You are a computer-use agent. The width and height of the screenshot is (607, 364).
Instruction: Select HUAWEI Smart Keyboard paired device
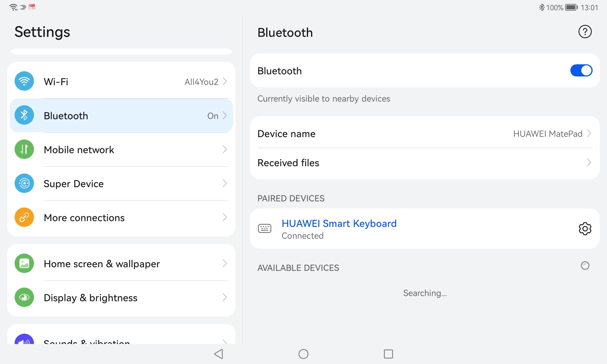pos(425,229)
